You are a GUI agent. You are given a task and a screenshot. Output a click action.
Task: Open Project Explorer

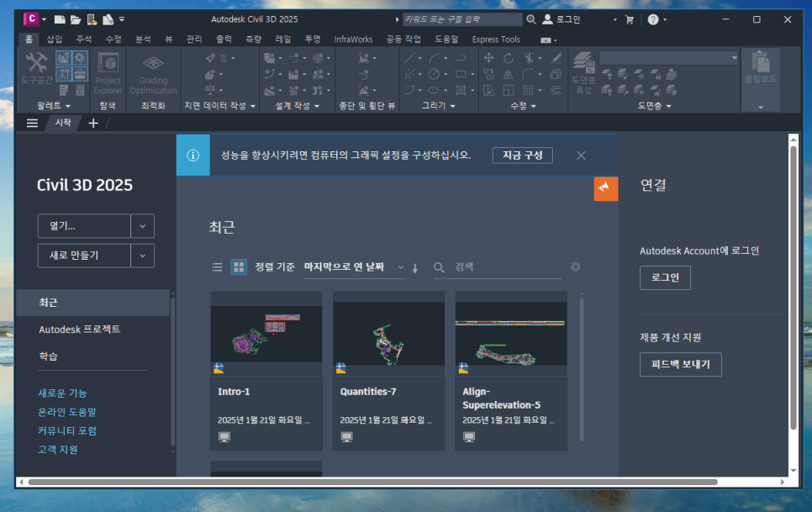point(108,73)
